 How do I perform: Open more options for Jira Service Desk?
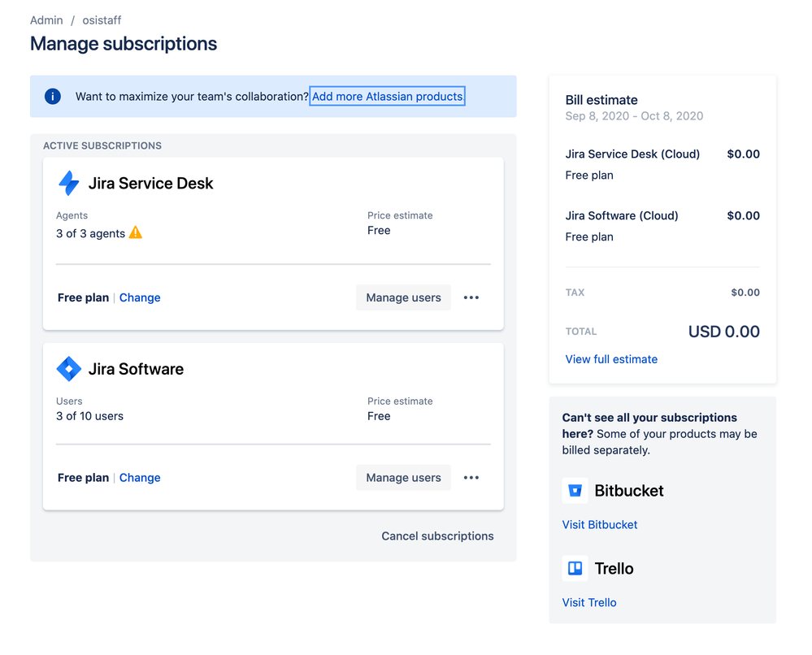point(471,297)
